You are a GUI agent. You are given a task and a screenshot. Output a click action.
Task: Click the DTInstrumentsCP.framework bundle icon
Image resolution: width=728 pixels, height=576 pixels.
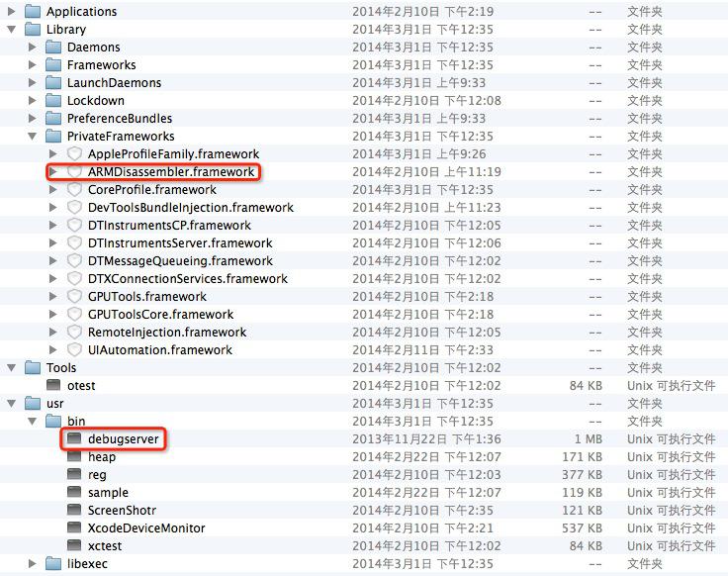(74, 226)
